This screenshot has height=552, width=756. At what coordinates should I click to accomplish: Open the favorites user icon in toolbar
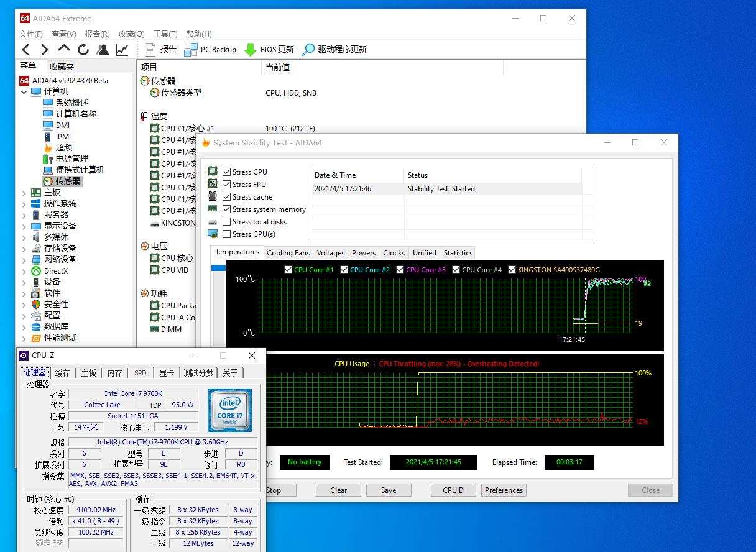pos(103,50)
